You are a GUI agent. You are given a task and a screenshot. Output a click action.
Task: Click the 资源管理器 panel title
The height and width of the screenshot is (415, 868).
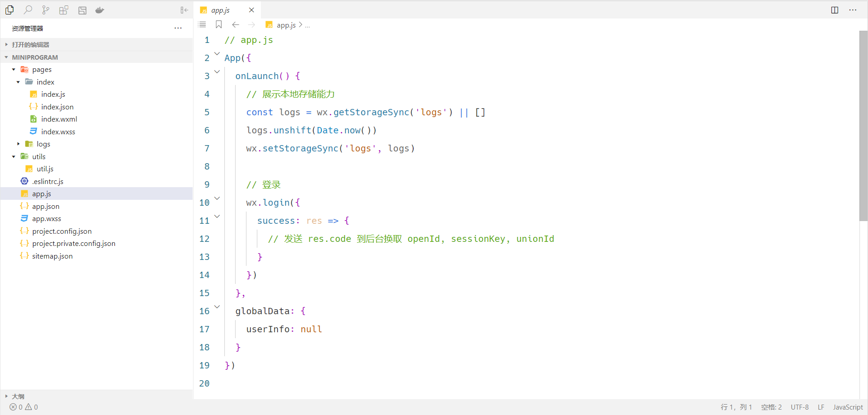(x=28, y=28)
